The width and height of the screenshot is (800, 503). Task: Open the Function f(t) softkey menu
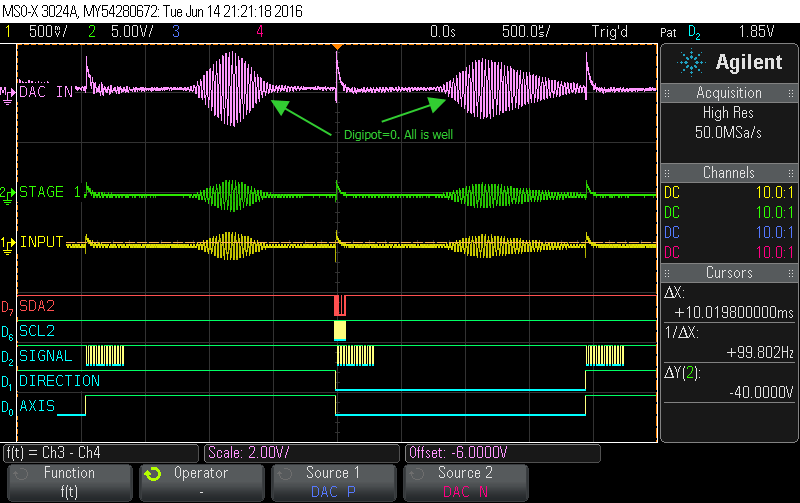69,481
